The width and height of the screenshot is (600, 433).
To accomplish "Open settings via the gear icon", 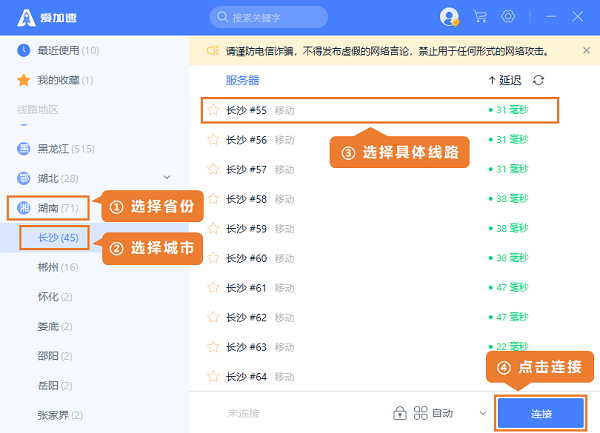I will (508, 17).
